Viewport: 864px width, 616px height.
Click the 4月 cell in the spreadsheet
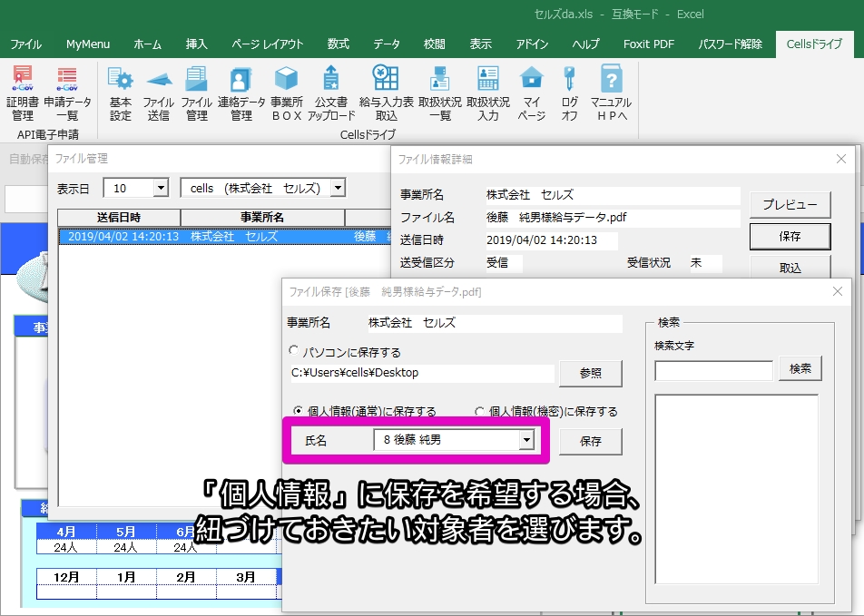66,532
